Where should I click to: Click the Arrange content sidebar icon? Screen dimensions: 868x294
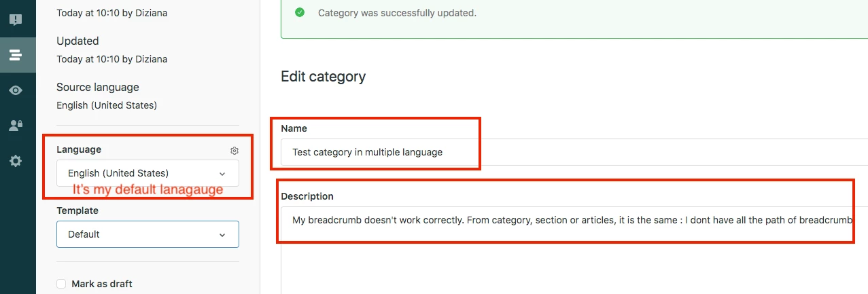coord(16,55)
